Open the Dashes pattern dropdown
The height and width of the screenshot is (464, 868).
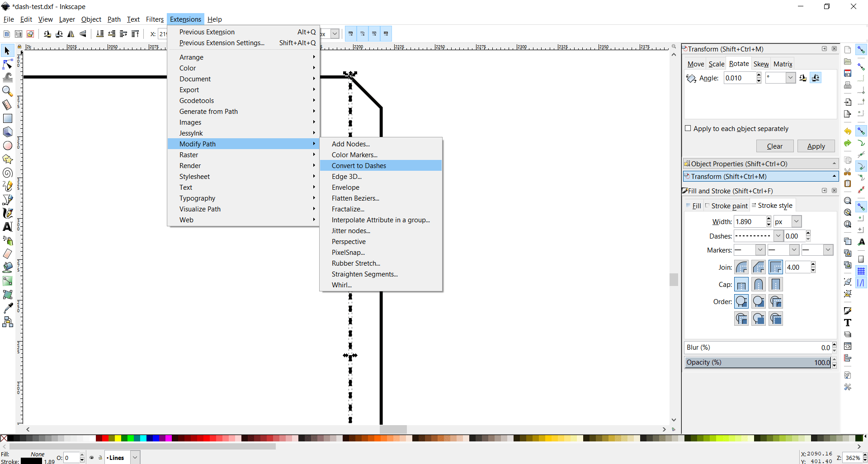click(778, 236)
